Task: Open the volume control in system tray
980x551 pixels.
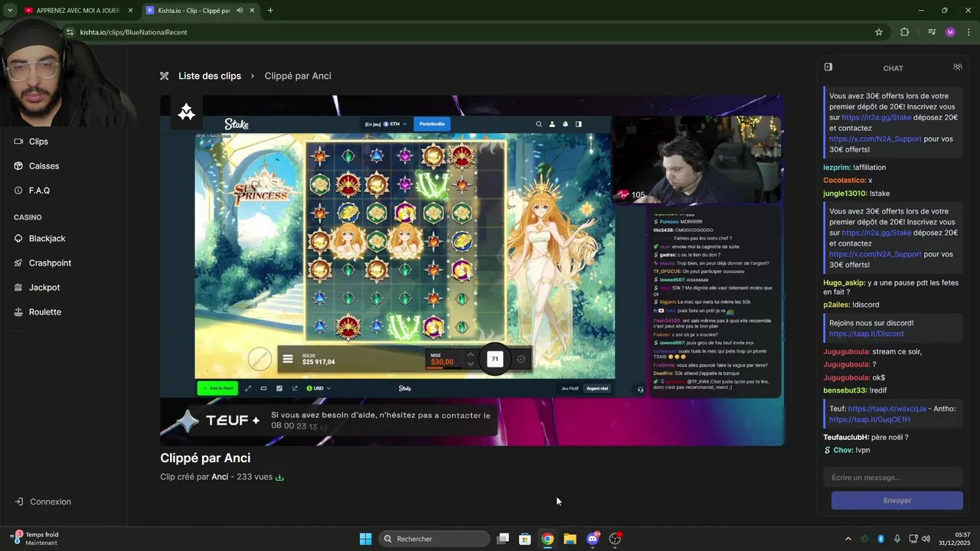Action: [926, 539]
